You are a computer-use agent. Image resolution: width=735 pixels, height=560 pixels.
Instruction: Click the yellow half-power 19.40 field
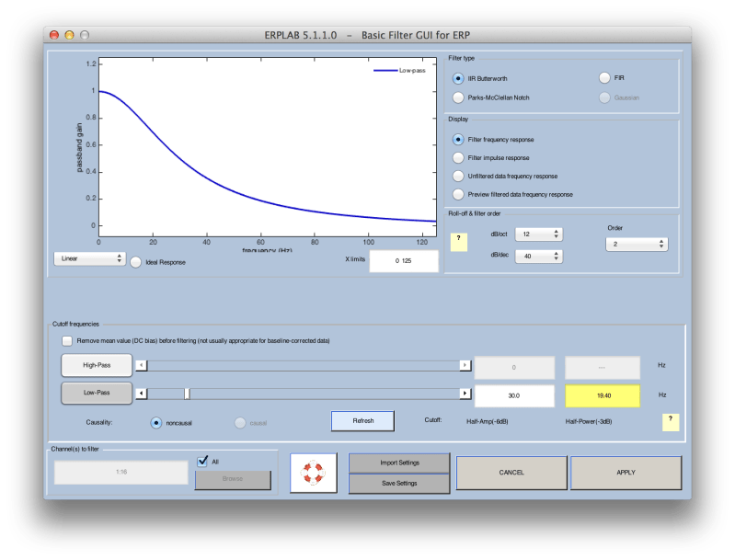(603, 396)
